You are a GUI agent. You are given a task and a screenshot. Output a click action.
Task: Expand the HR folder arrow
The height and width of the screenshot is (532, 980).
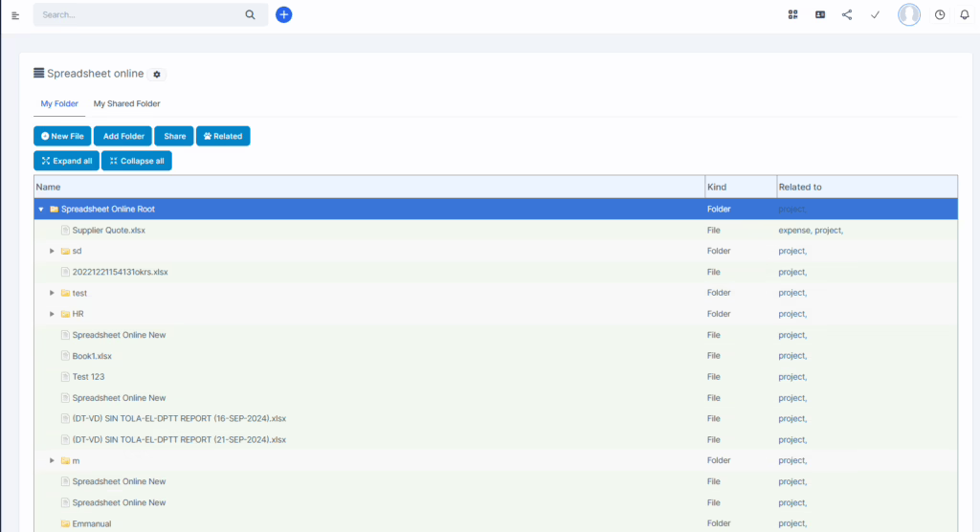click(x=53, y=314)
